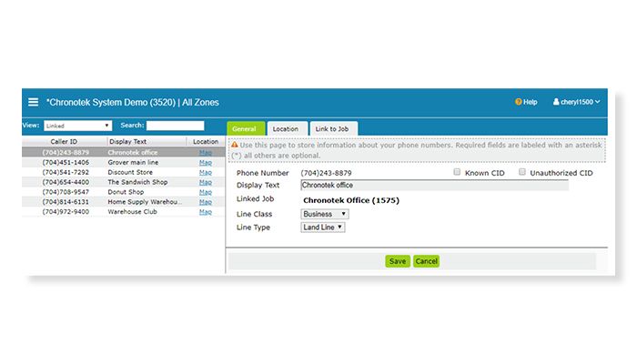Click the linked job Chronotek Office (1575)
This screenshot has width=637, height=364.
[351, 200]
